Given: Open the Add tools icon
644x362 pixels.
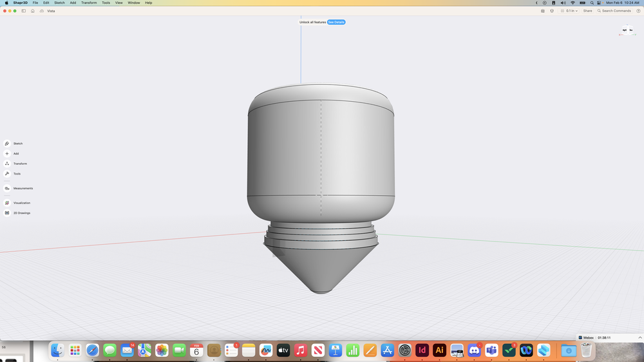Looking at the screenshot, I should click(7, 154).
